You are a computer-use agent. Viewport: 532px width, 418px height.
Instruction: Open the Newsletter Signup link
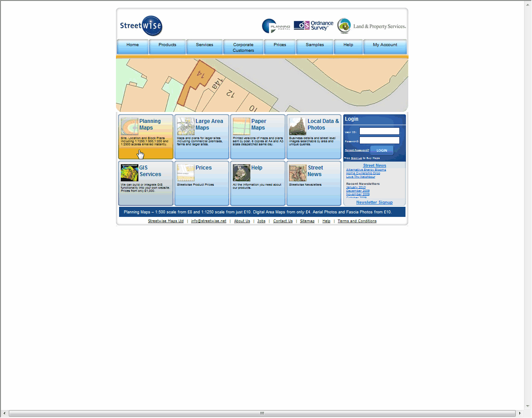[x=374, y=202]
